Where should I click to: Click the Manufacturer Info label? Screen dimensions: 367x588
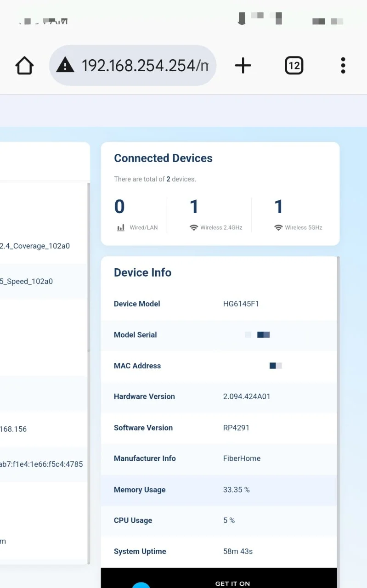click(x=145, y=458)
